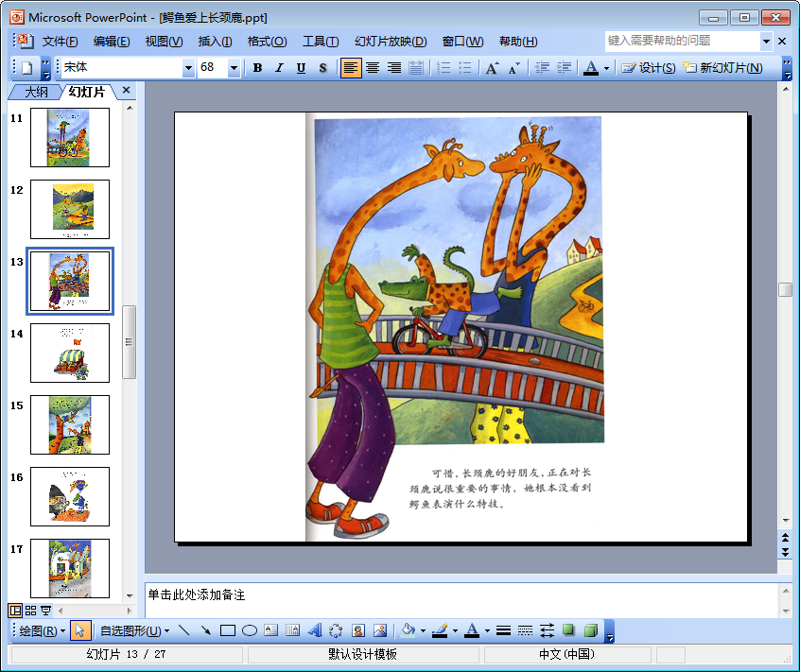Open 自选图形(U) AutoShapes menu
The width and height of the screenshot is (800, 672).
(134, 630)
